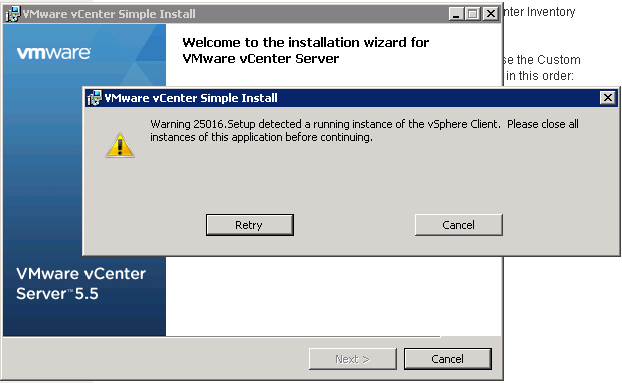Close the warning dialog with its X button
Image resolution: width=622 pixels, height=383 pixels.
pos(607,98)
